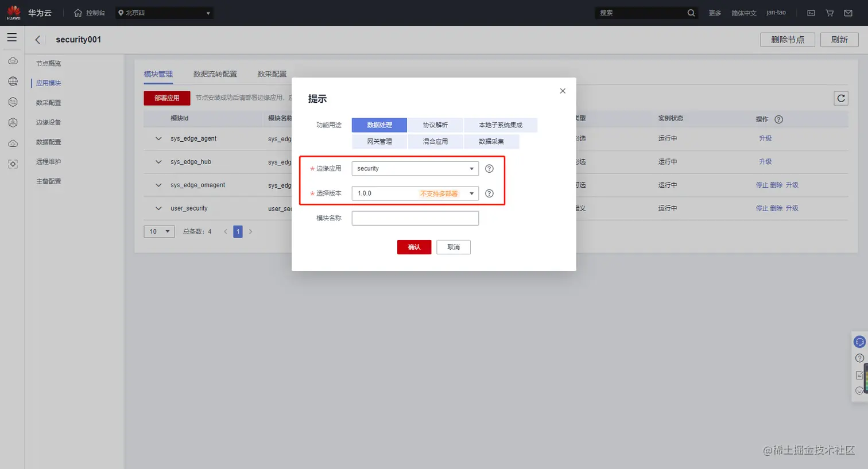Refresh the module table with circular arrow
This screenshot has width=868, height=469.
point(841,98)
